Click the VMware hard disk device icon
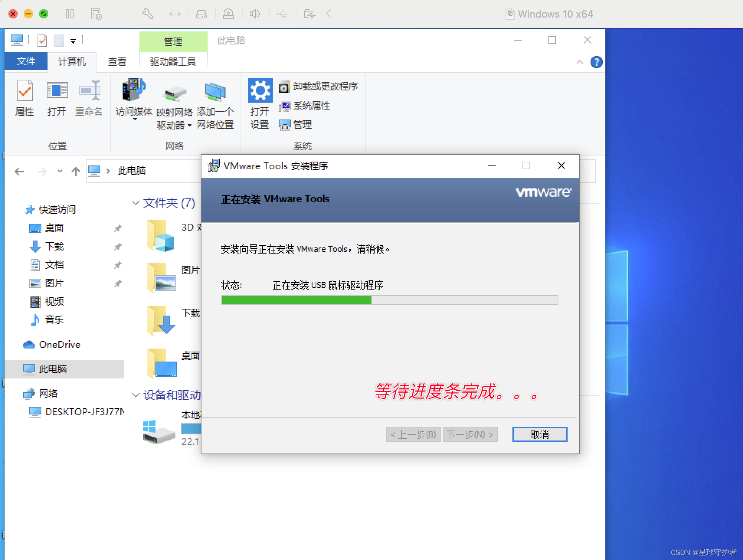Screen dimensions: 743x560 [201, 14]
